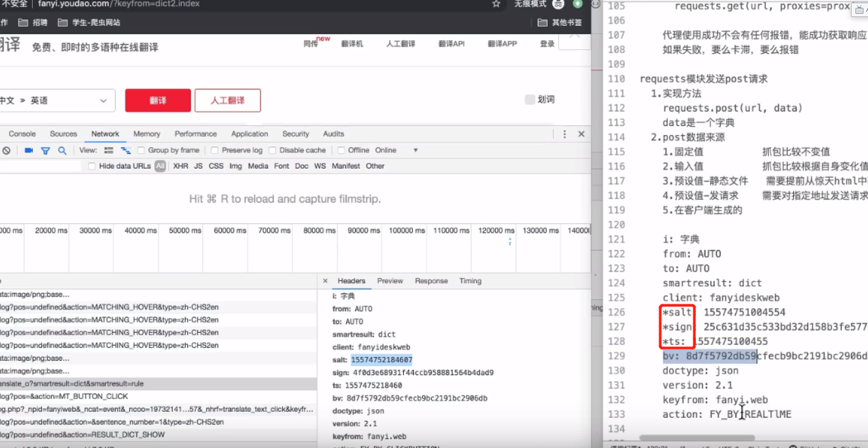Viewport: 868px width, 448px height.
Task: Filter requests by JS type
Action: 198,166
